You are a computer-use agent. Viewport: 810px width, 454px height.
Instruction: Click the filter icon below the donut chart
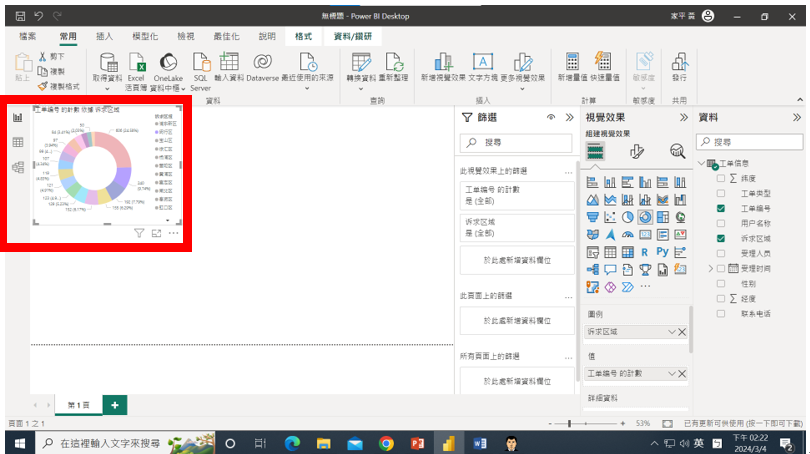[140, 232]
